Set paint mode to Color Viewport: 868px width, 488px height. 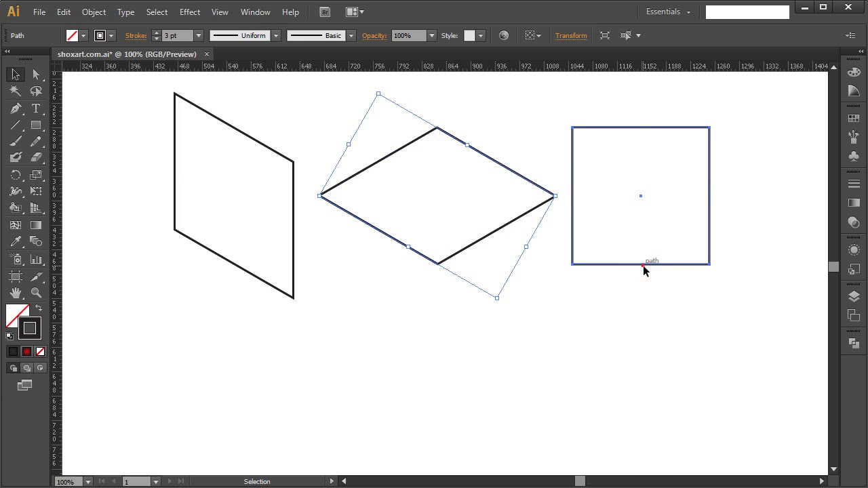[13, 351]
